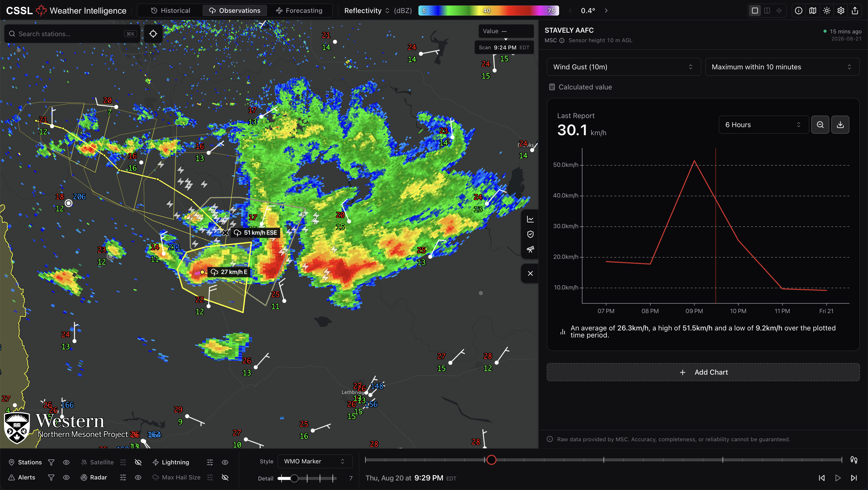Click the telescope side icon
This screenshot has width=868, height=490.
530,249
